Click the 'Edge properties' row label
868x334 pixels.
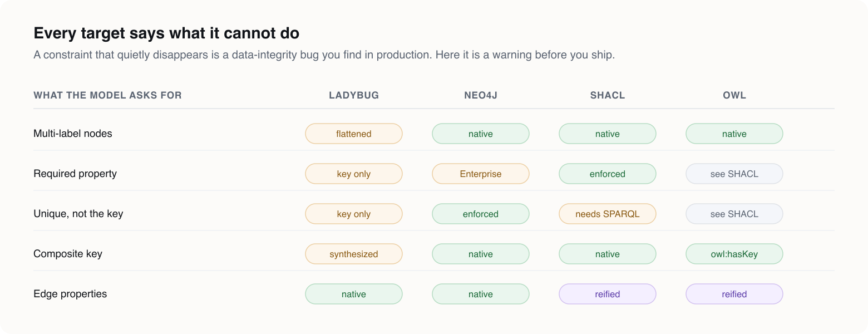pos(70,294)
